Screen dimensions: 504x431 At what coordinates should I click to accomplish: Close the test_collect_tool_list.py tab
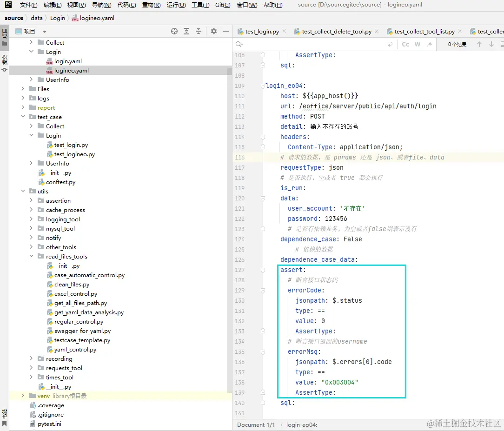coord(460,31)
